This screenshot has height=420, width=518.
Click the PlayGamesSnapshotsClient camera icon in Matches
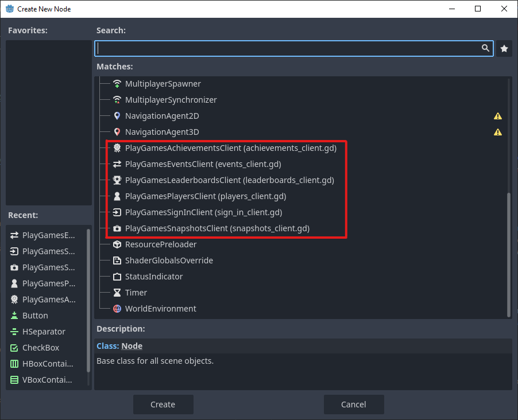[117, 228]
